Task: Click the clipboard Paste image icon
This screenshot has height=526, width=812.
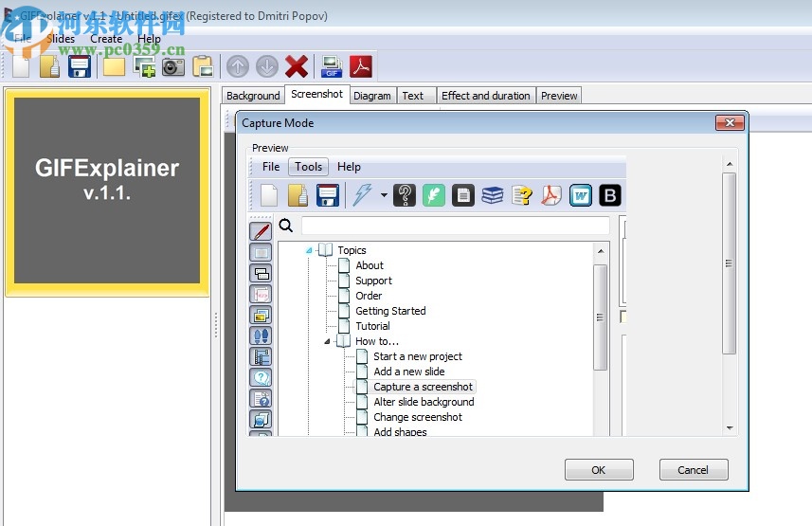Action: [203, 66]
